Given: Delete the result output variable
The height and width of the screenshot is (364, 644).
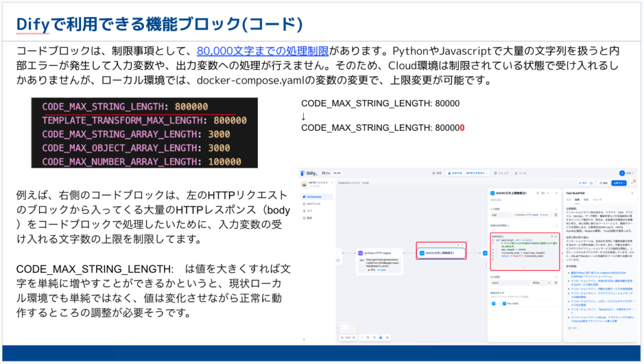Looking at the screenshot, I should tap(556, 283).
